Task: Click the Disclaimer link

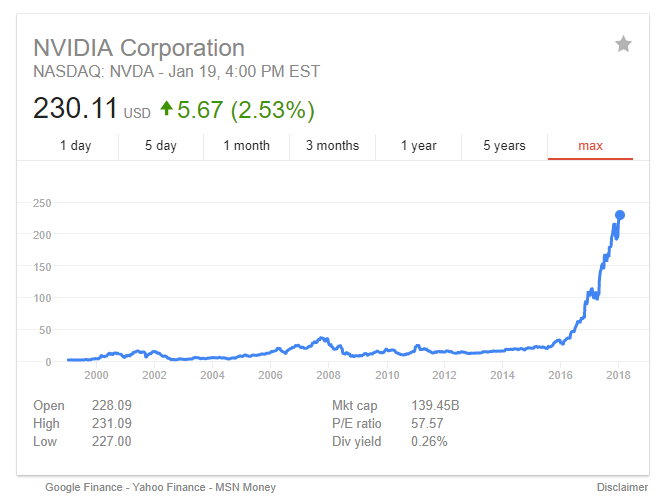Action: click(622, 487)
